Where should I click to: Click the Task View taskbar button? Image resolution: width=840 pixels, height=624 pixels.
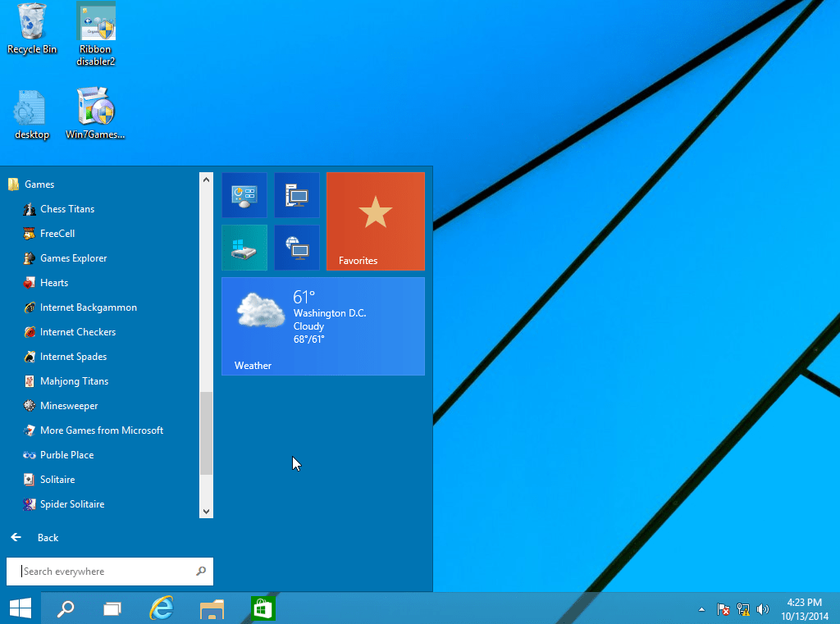(x=112, y=608)
